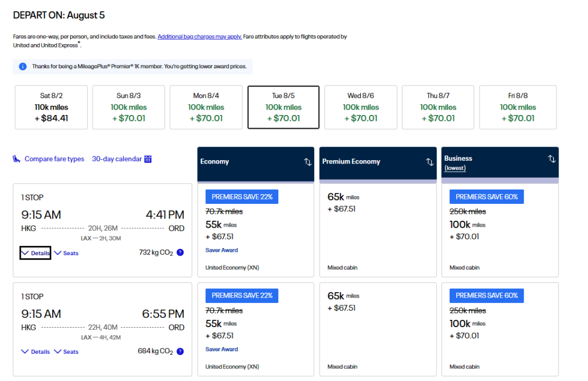Click the seat icon beside Compare fare types

(16, 159)
